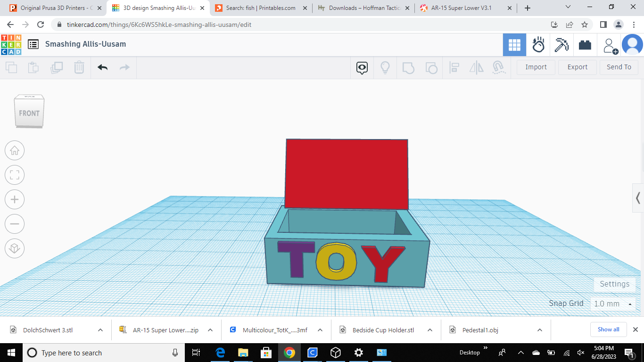
Task: Click the Ungroup icon
Action: (x=431, y=67)
